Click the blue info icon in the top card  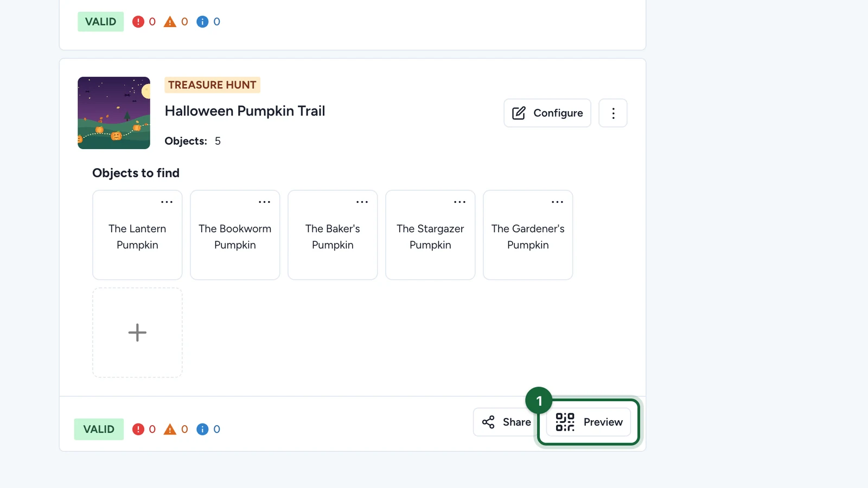click(202, 22)
